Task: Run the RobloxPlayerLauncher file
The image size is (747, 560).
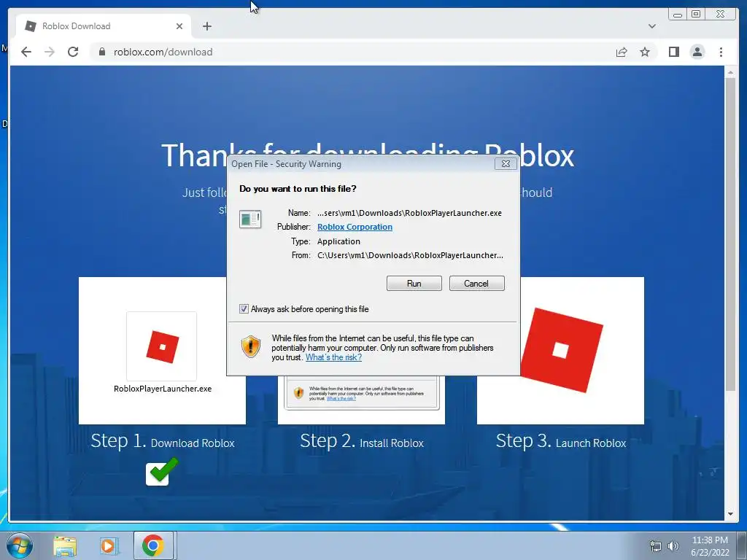Action: pos(414,284)
